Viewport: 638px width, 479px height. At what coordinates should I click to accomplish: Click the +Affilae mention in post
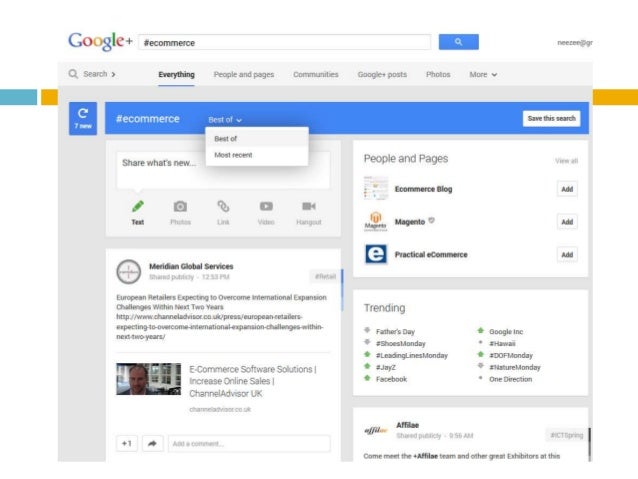pos(425,456)
